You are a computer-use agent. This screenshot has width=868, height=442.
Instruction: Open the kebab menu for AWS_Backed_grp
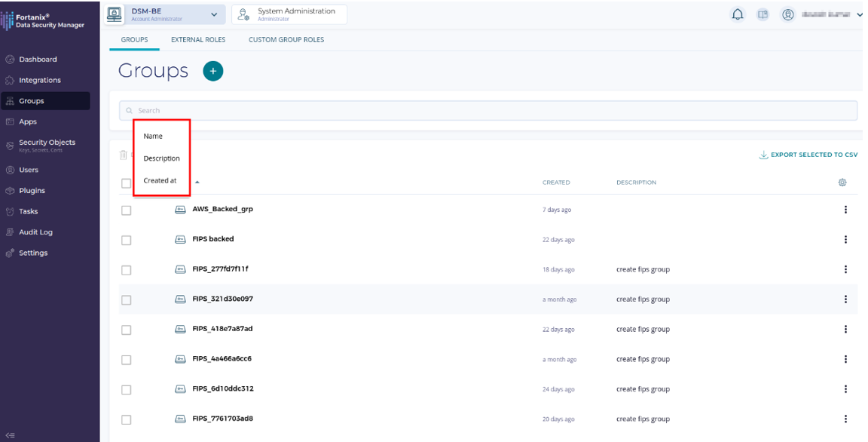pyautogui.click(x=845, y=210)
